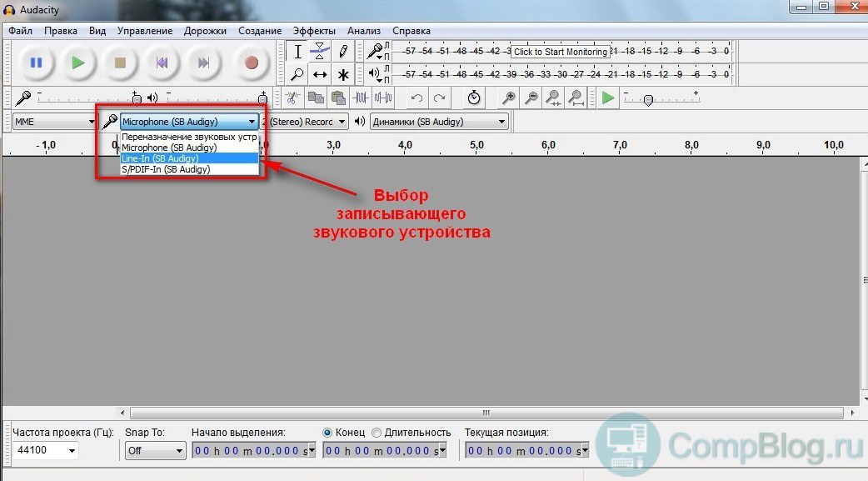
Task: Select the Selection (I-beam) tool
Action: [298, 52]
